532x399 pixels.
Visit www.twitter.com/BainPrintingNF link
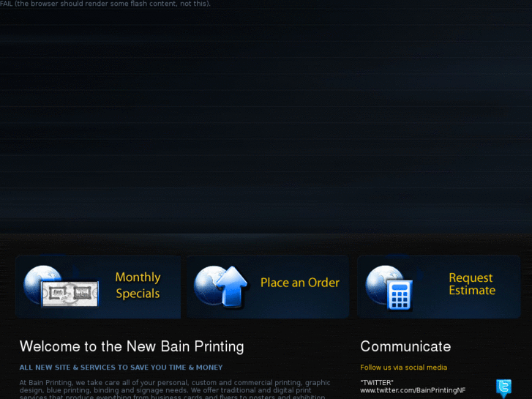tap(413, 390)
